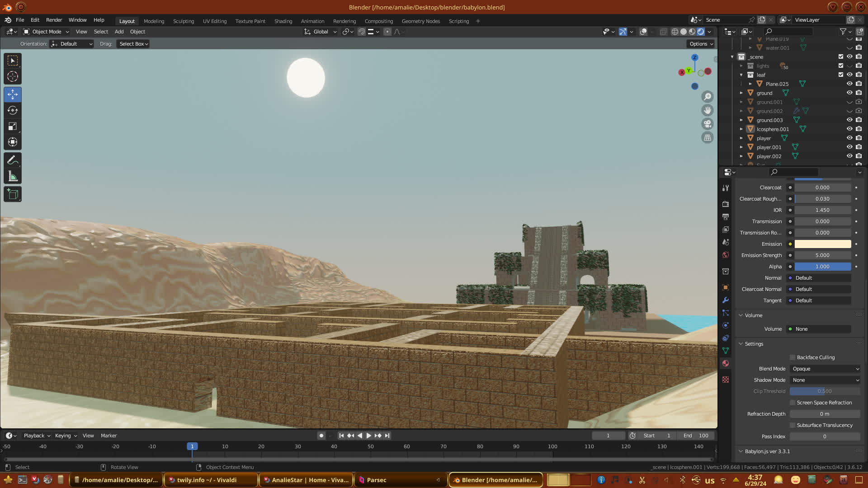Image resolution: width=868 pixels, height=488 pixels.
Task: Click the viewport Options button
Action: [x=701, y=44]
